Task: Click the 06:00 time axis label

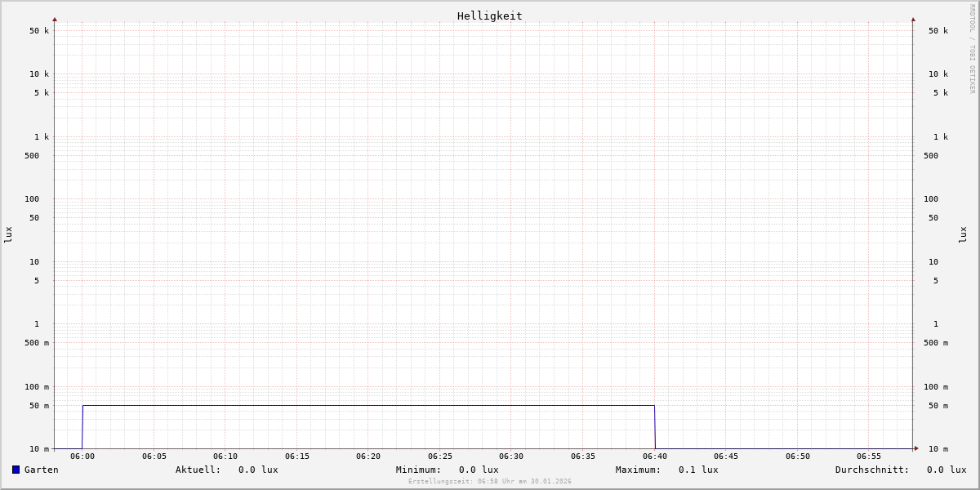Action: click(82, 457)
